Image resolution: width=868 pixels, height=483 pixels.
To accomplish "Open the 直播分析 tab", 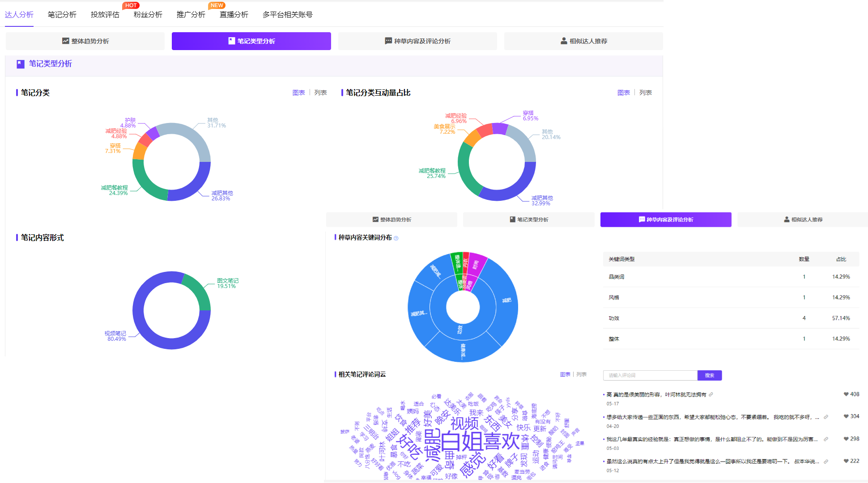I will click(234, 14).
